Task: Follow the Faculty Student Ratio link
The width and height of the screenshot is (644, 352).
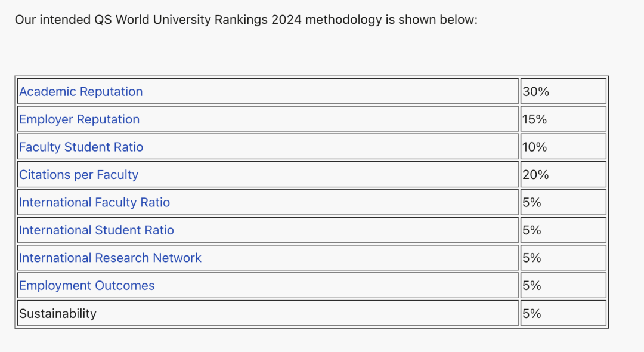Action: tap(81, 147)
